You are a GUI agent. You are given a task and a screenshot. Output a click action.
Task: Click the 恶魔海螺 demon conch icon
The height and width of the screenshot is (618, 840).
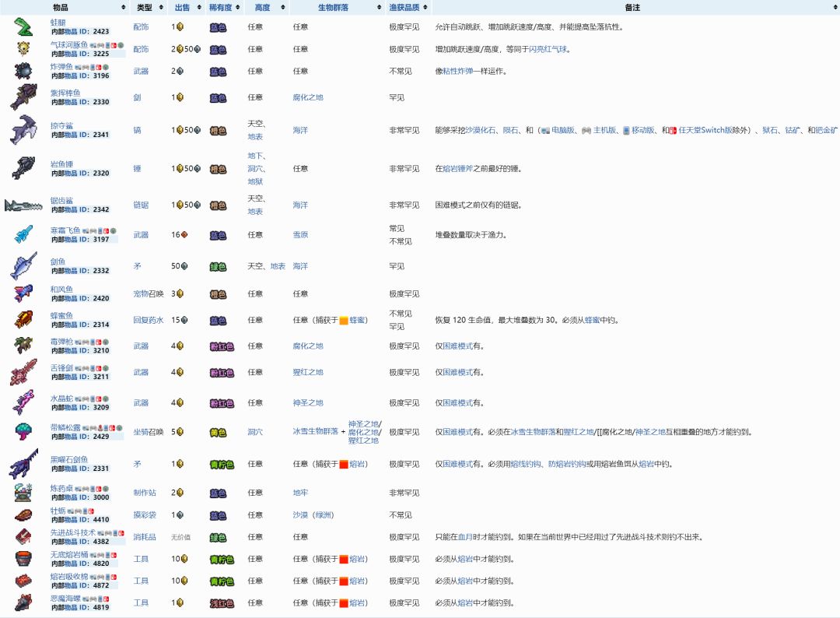(x=23, y=602)
